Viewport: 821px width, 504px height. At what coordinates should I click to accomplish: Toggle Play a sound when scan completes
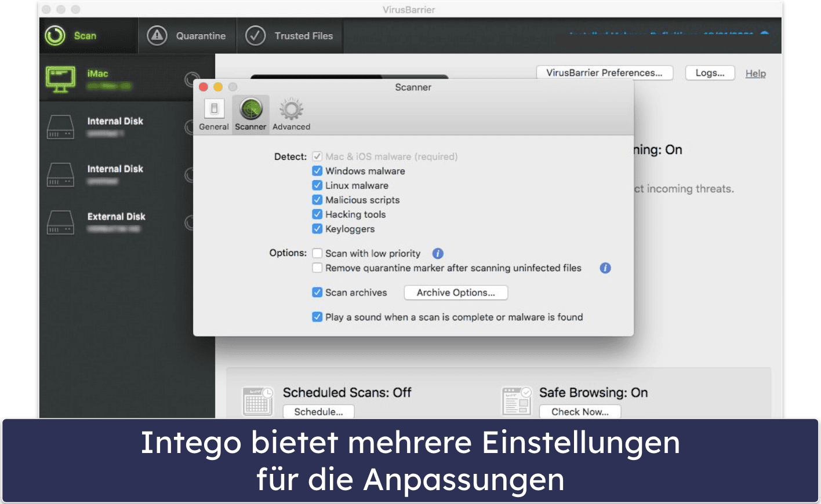[317, 317]
